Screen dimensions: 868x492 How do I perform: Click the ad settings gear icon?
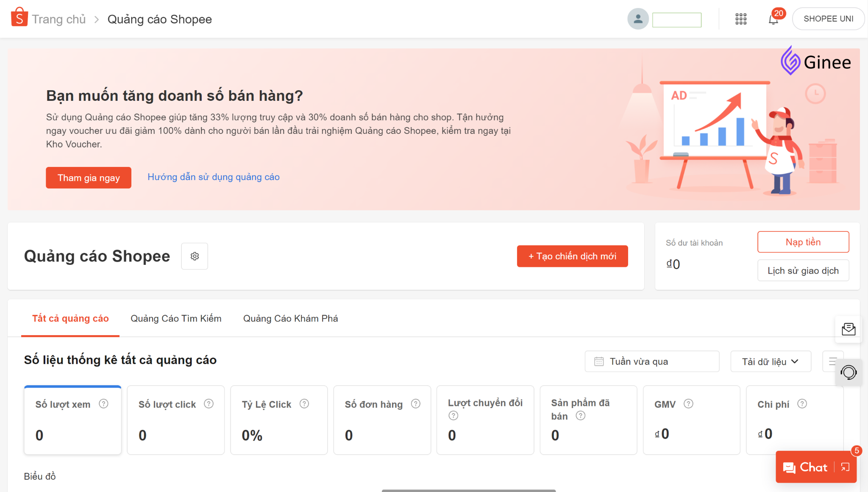195,256
